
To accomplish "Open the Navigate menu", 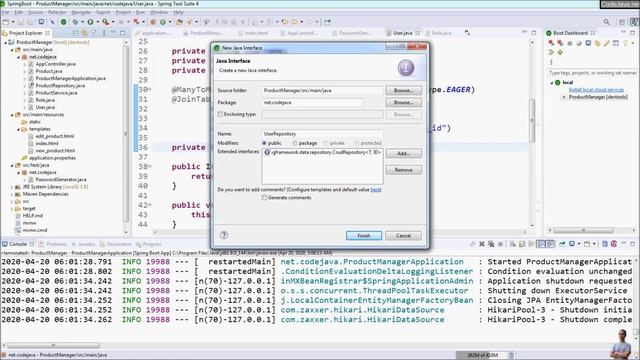I will pyautogui.click(x=81, y=12).
